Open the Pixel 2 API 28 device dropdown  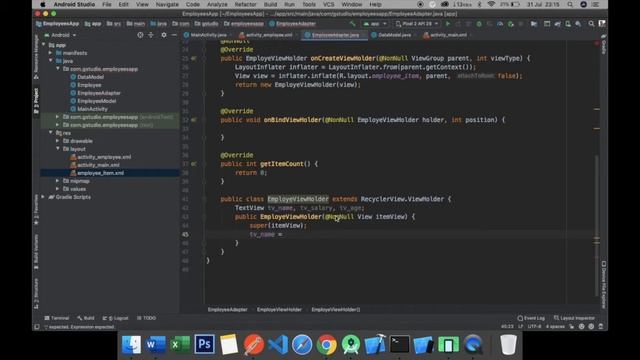pyautogui.click(x=417, y=24)
